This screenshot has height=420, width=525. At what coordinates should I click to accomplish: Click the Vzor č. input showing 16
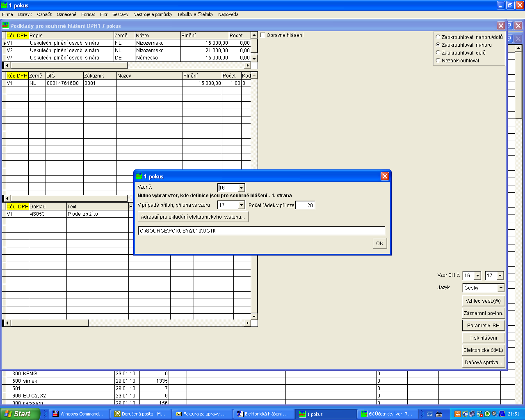[228, 188]
